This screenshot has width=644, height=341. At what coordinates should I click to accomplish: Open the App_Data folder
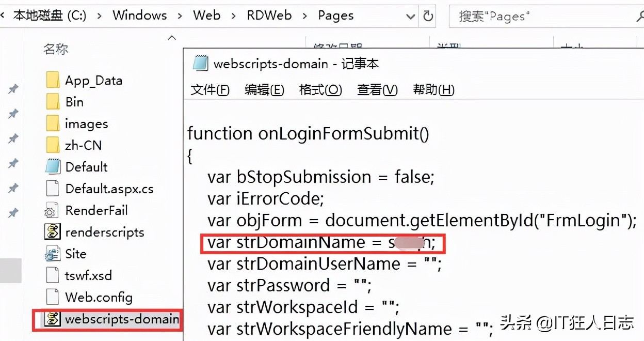click(94, 80)
